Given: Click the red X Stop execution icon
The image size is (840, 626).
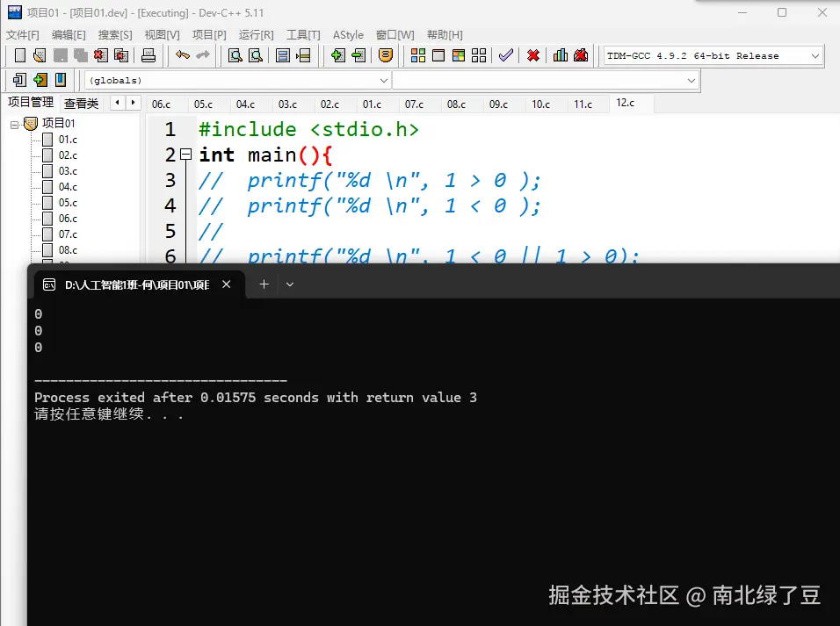Looking at the screenshot, I should click(x=533, y=55).
